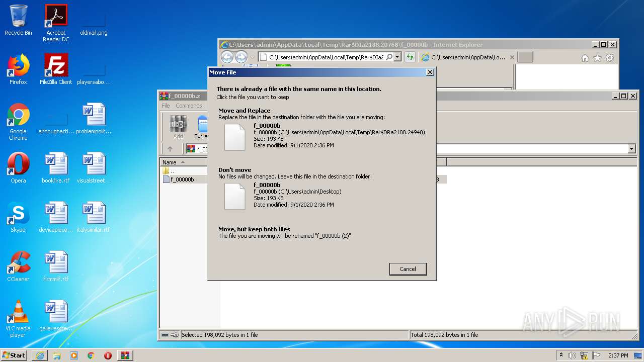
Task: Launch Acrobat Reader DC shortcut
Action: (56, 23)
